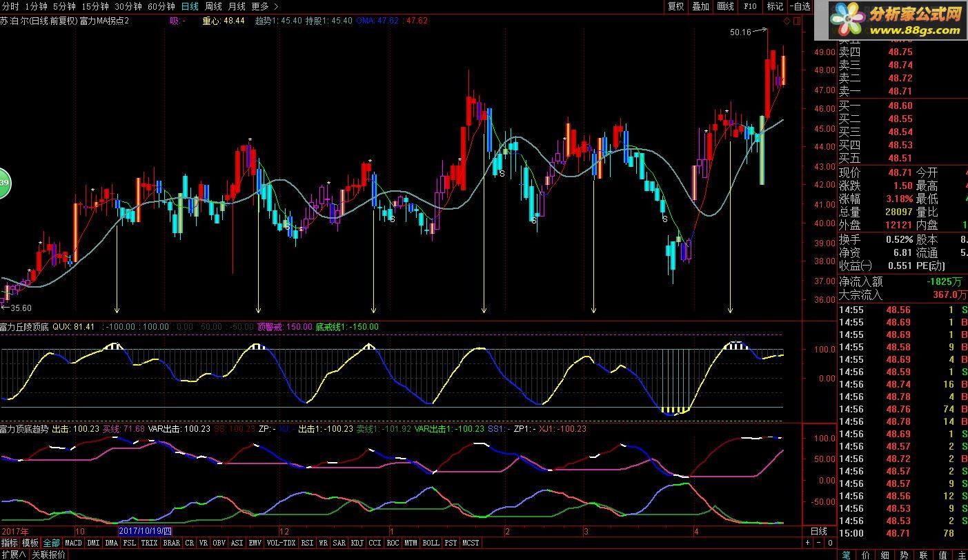Viewport: 968px width, 560px height.
Task: Click the green round badge at left edge
Action: (x=3, y=183)
